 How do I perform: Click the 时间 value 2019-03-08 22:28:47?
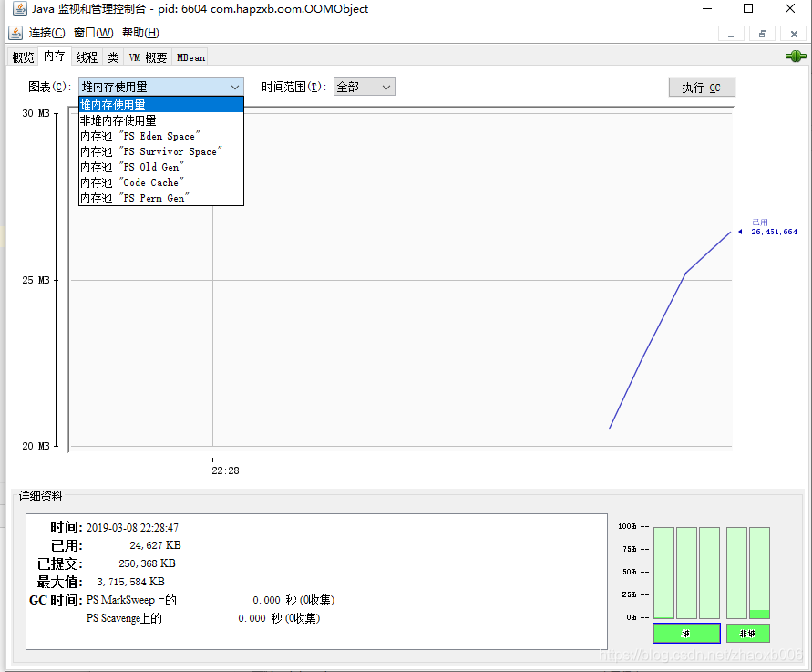pos(132,528)
